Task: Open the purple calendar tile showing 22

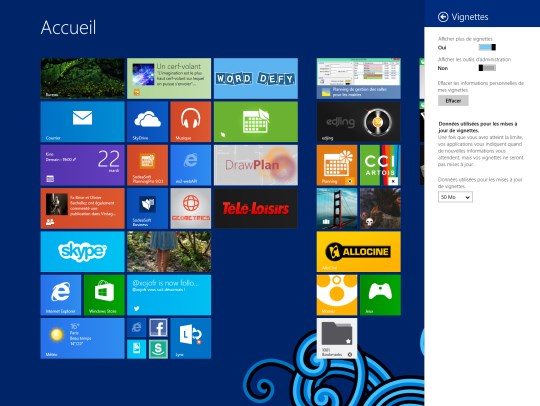Action: [83, 165]
